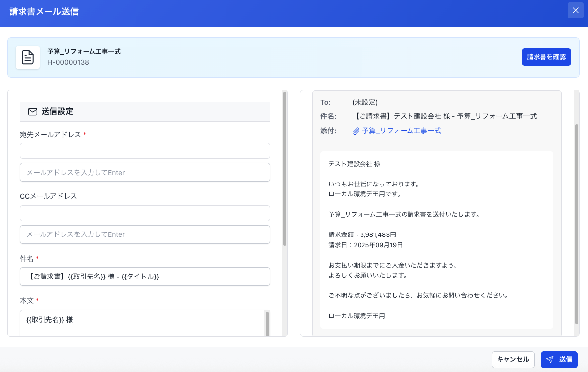Select the キャンセル button
Viewport: 588px width, 372px height.
pyautogui.click(x=513, y=360)
